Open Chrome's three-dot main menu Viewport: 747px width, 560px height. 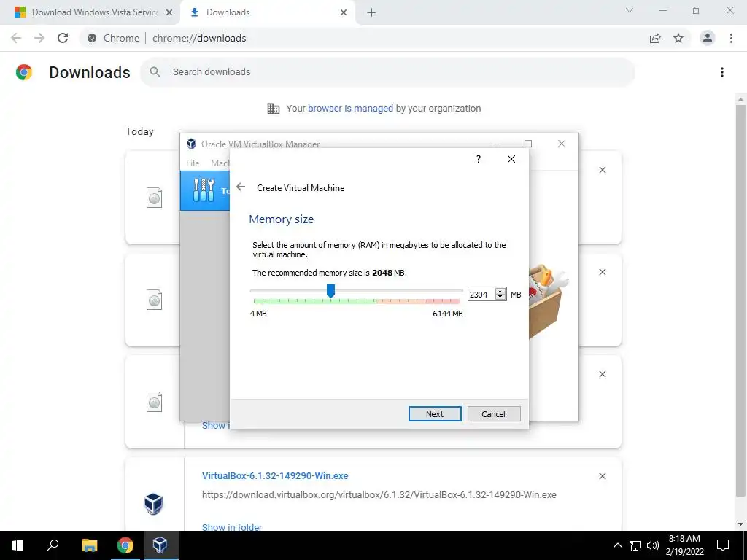[x=731, y=38]
